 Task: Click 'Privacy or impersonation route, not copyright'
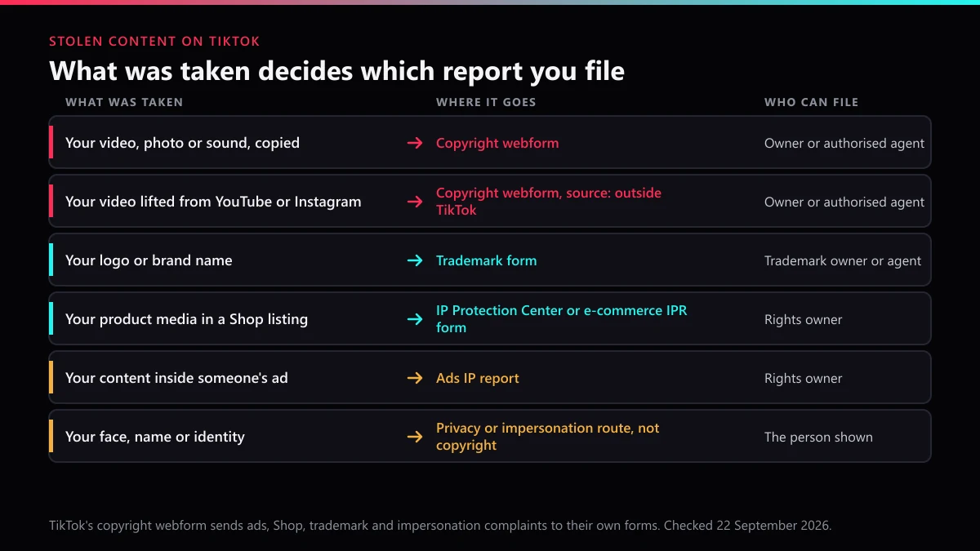point(548,437)
